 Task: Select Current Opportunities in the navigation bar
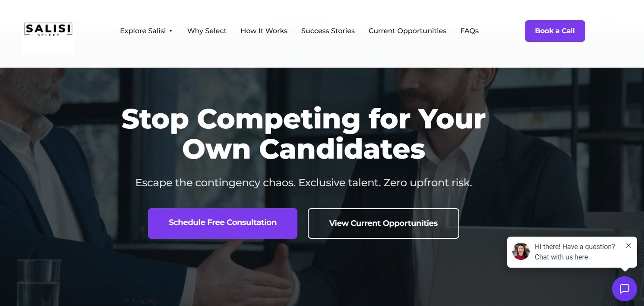click(407, 31)
